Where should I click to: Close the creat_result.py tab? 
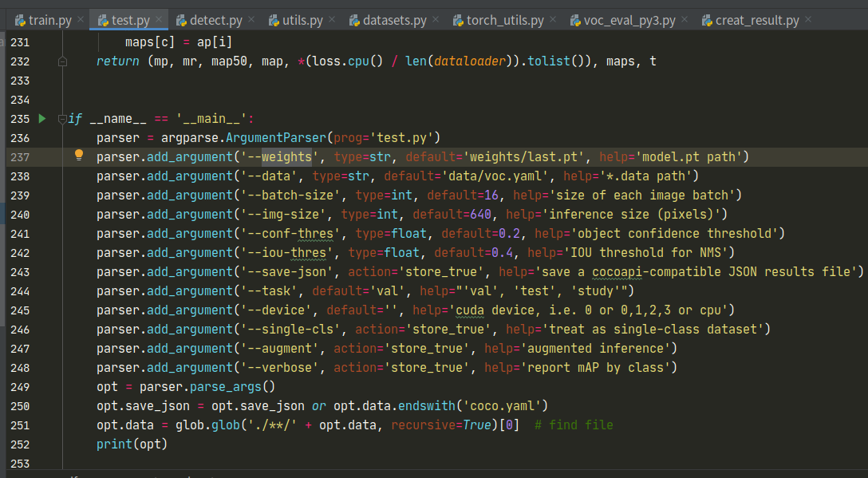[808, 19]
